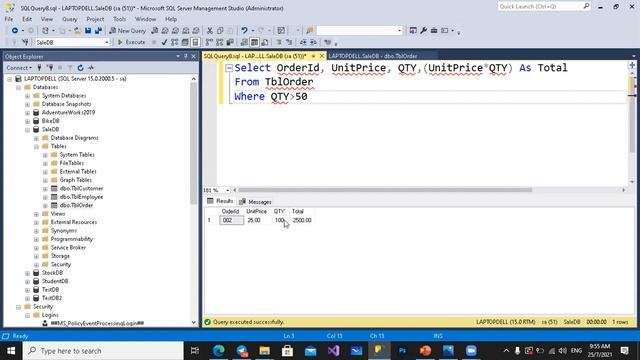The image size is (640, 360).
Task: Toggle Auto Hide pin on Object Explorer
Action: [186, 56]
